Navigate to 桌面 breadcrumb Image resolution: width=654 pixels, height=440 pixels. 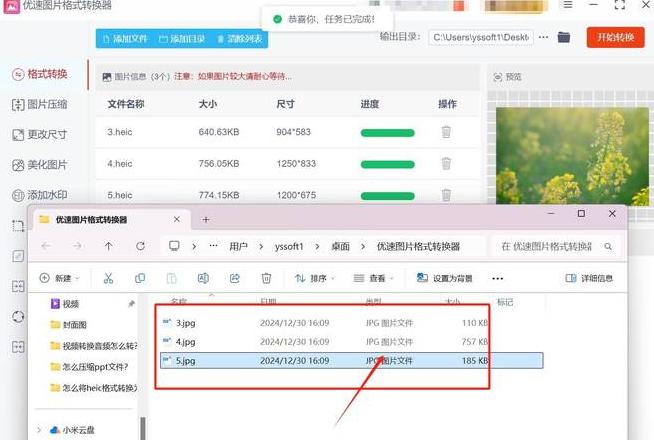[x=340, y=246]
